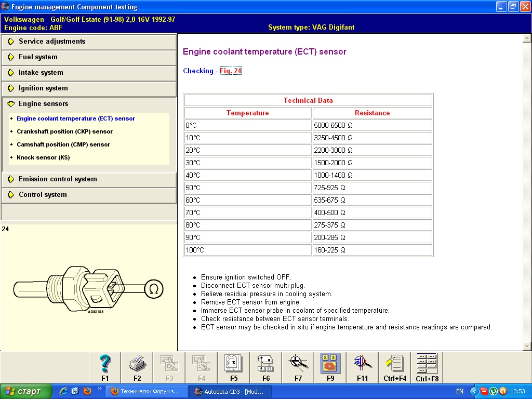Open the Fig. 24 link
Viewport: 532px width, 399px height.
tap(231, 71)
